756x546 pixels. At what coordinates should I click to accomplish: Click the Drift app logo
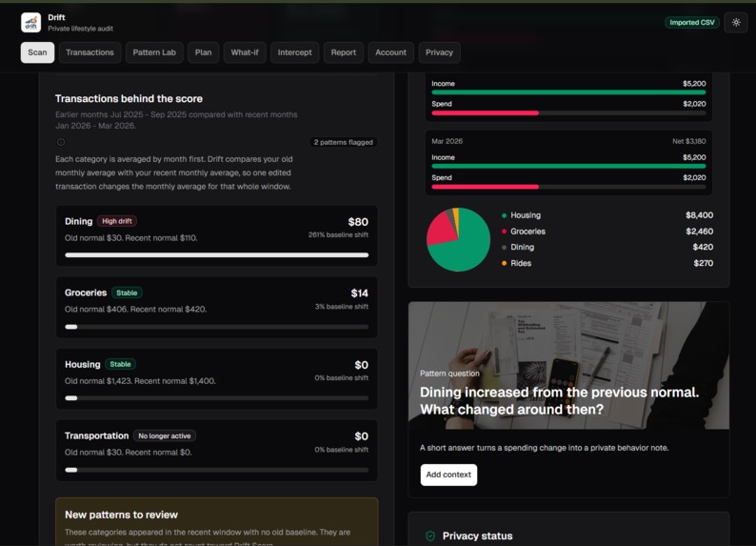[30, 23]
